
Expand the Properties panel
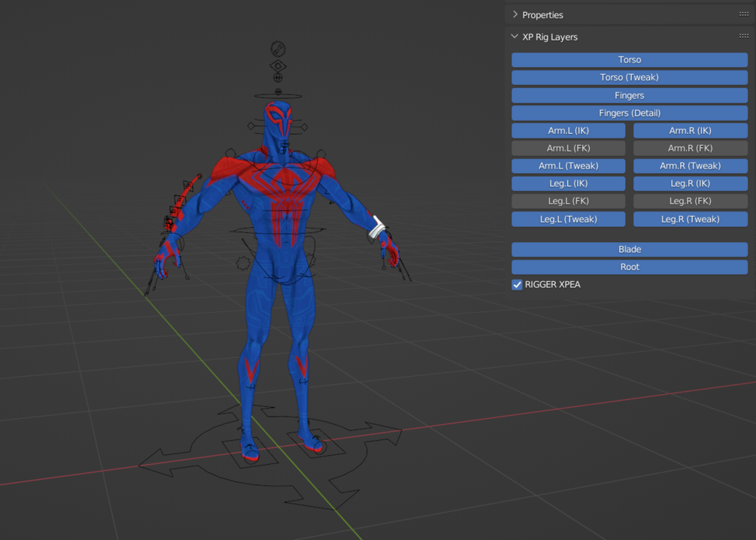[515, 14]
